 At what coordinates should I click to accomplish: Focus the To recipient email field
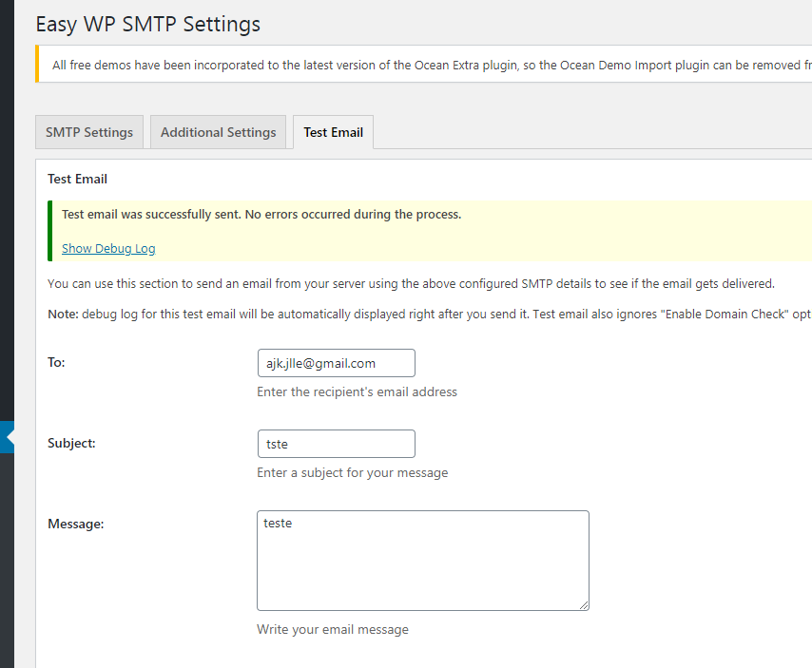[336, 363]
